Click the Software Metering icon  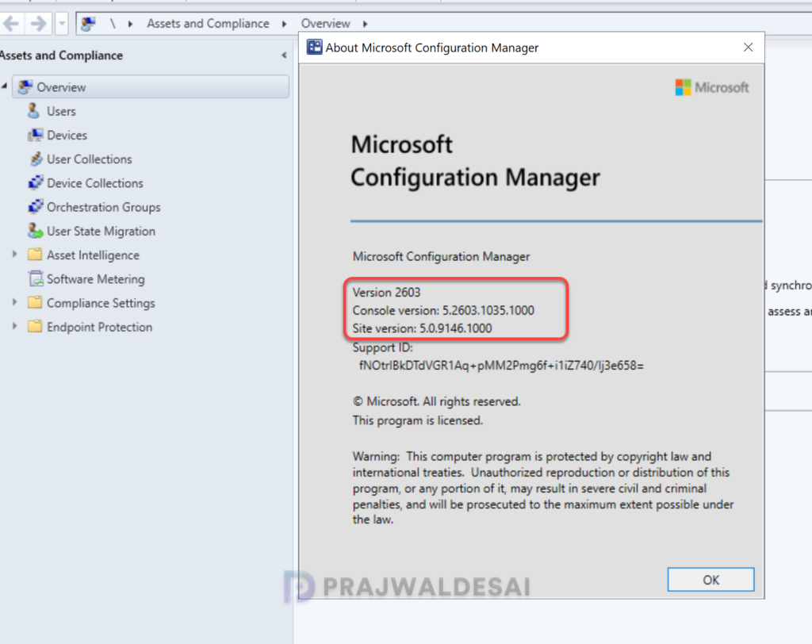pyautogui.click(x=36, y=278)
